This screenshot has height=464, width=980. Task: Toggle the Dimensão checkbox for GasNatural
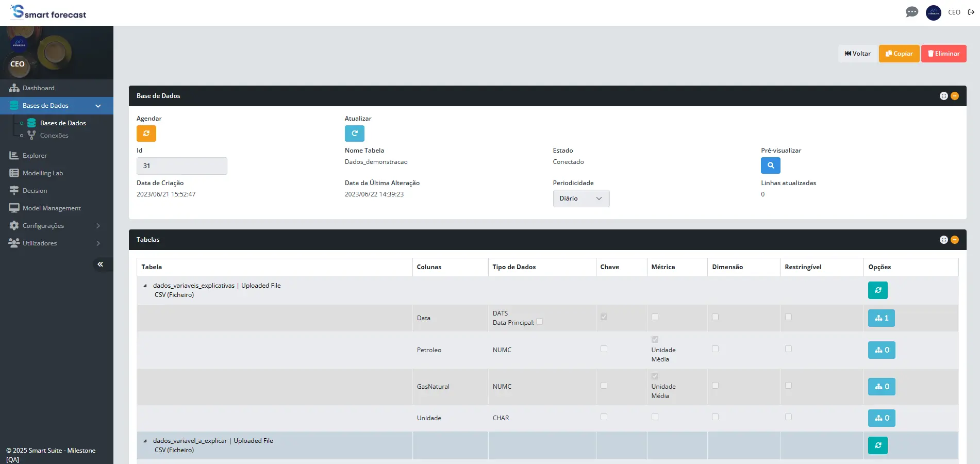pyautogui.click(x=715, y=385)
